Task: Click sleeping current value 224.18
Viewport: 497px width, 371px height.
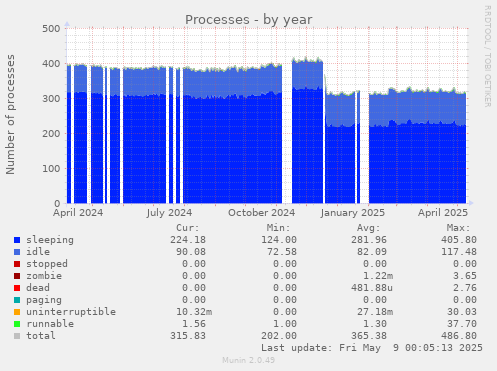Action: pos(188,240)
